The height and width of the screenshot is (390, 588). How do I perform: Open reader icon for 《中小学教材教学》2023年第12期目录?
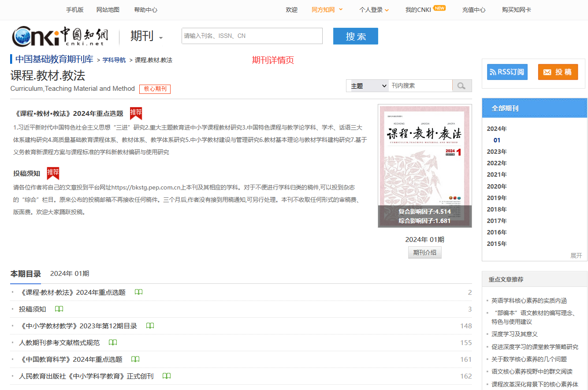coord(150,326)
